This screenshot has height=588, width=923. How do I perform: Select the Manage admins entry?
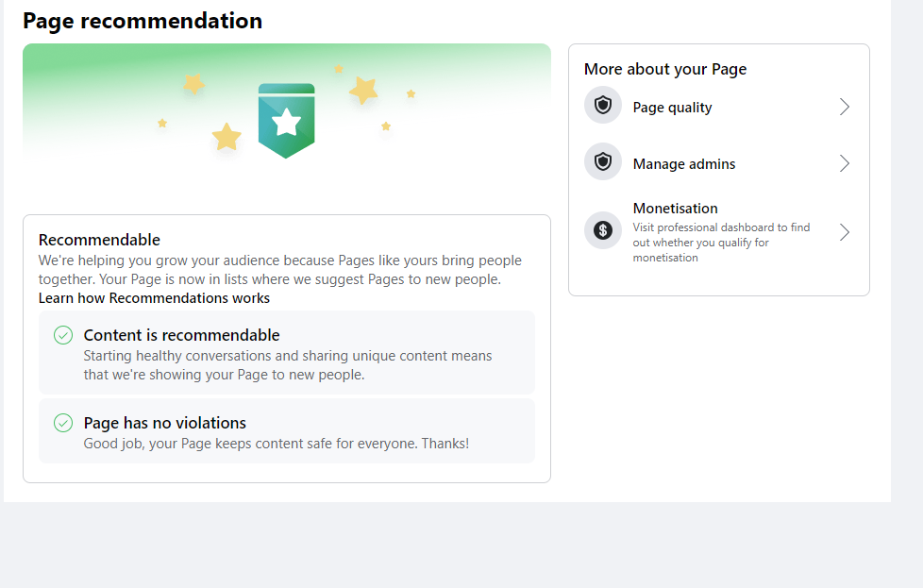pyautogui.click(x=719, y=163)
